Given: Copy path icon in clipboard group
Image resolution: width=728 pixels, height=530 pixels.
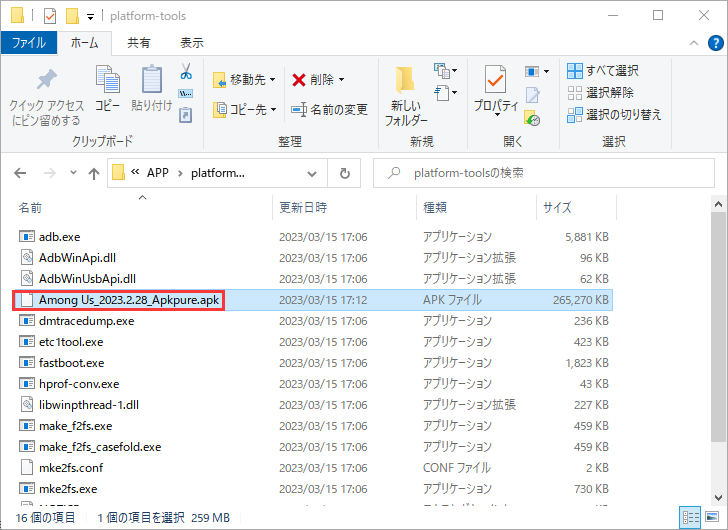Looking at the screenshot, I should 186,93.
